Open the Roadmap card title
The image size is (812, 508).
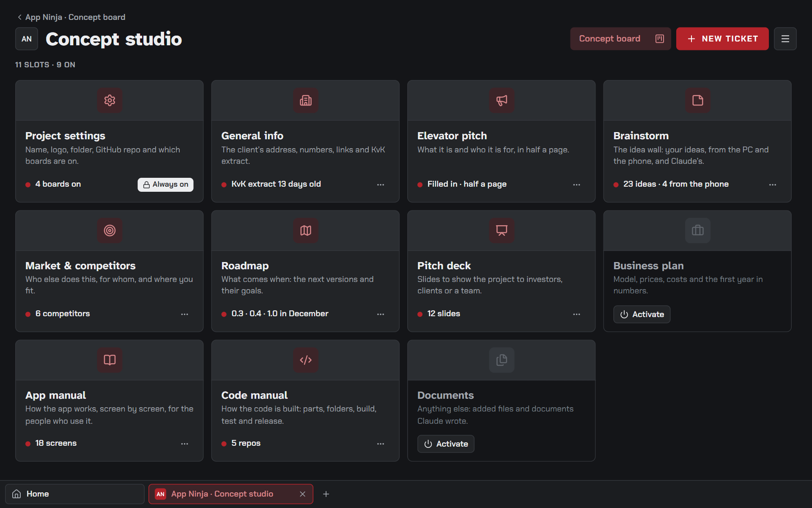245,266
